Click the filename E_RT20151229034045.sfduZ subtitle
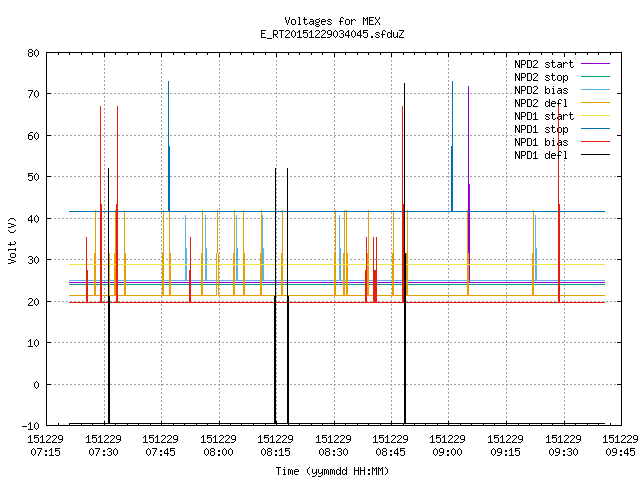The width and height of the screenshot is (640, 480). (332, 34)
